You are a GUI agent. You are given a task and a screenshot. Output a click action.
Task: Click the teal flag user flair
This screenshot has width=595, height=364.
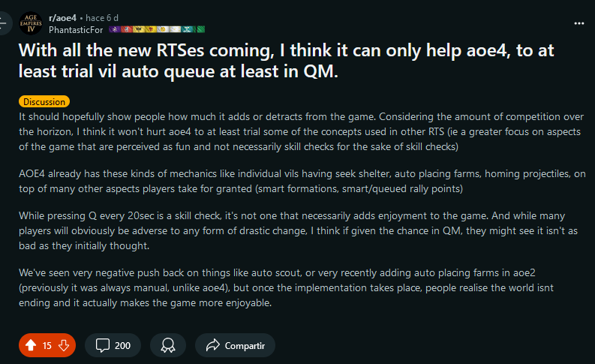click(187, 29)
